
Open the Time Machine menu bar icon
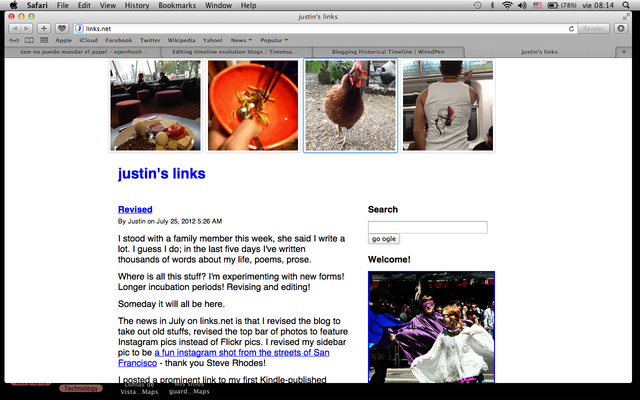[477, 5]
